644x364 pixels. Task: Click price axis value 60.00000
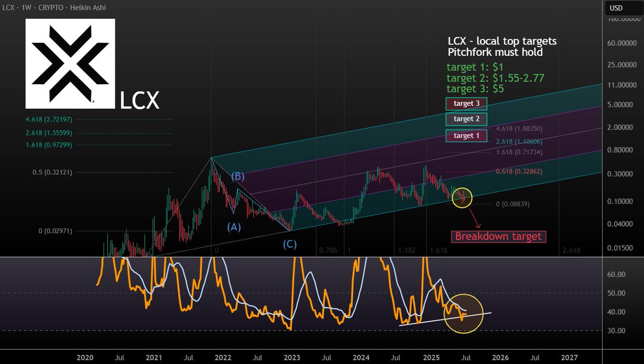coord(622,43)
